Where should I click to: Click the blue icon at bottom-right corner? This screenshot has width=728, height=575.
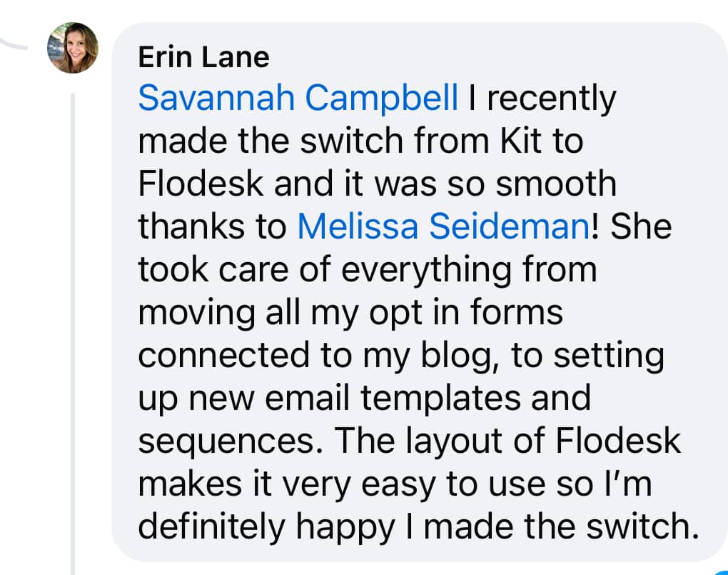pos(722,571)
